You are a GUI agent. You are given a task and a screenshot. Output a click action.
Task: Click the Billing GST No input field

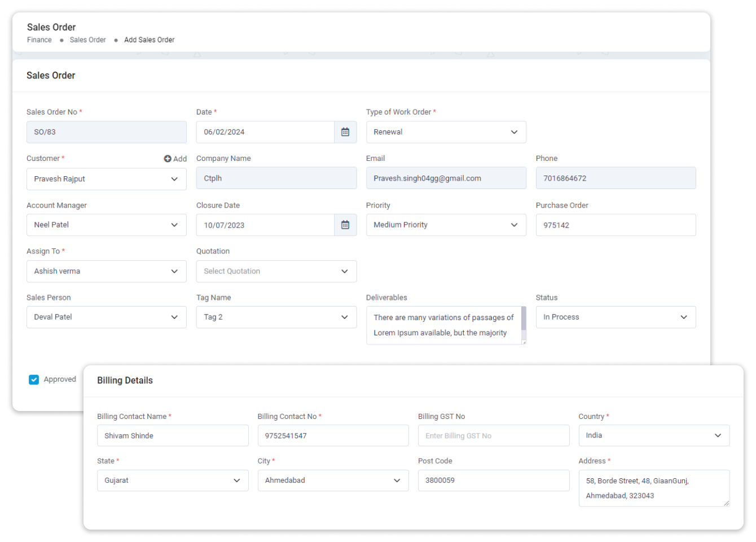(x=494, y=435)
